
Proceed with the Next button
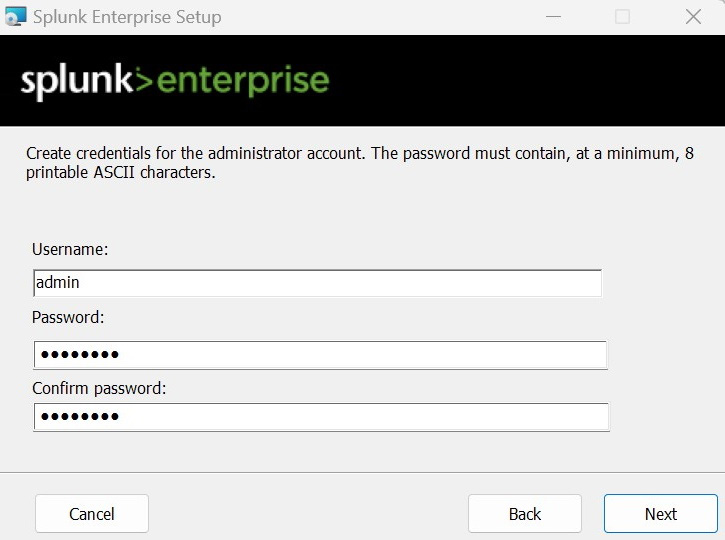pyautogui.click(x=661, y=514)
